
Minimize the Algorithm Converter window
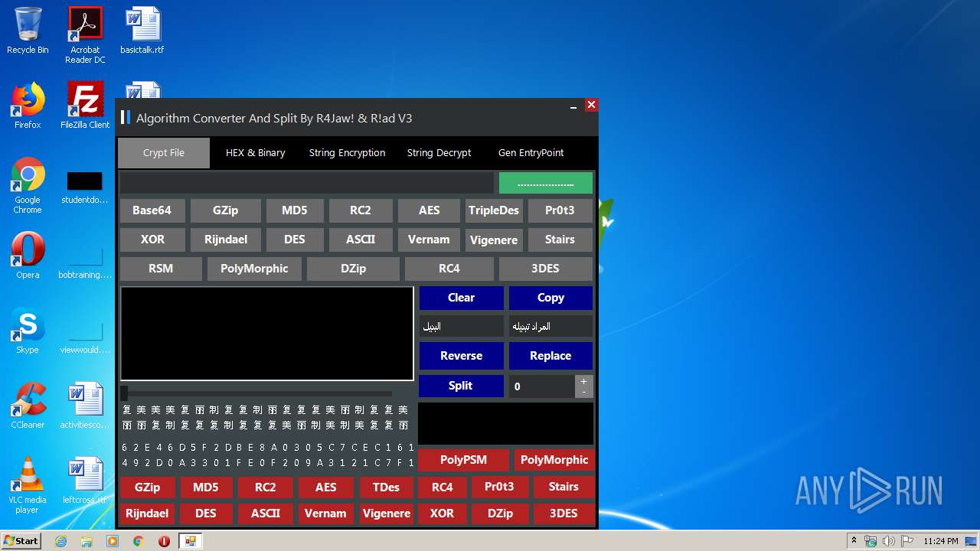coord(573,106)
